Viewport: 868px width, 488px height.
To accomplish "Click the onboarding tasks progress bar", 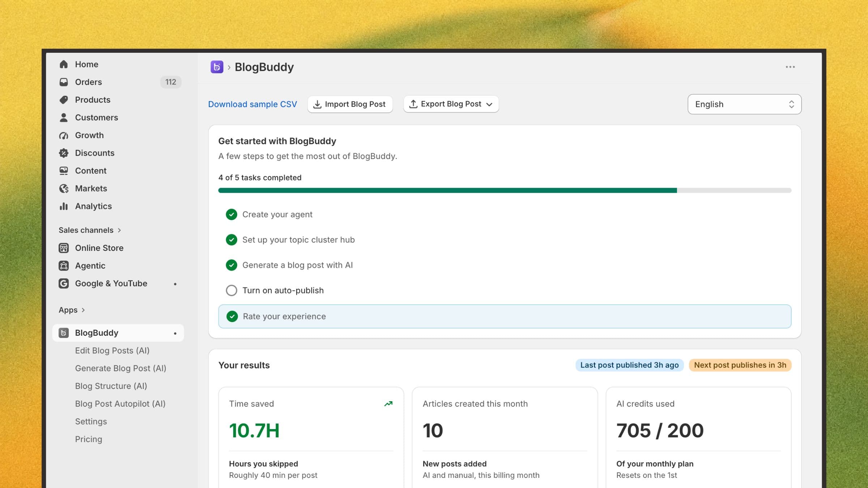I will pyautogui.click(x=505, y=191).
